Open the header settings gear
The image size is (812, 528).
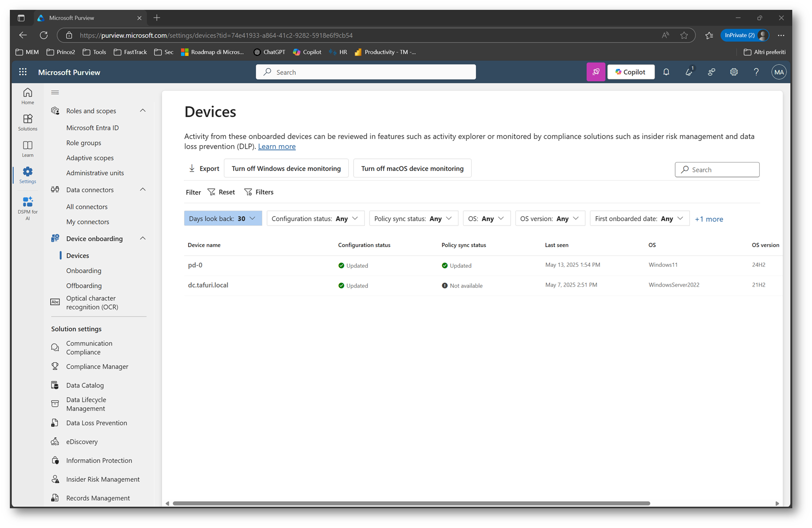734,72
